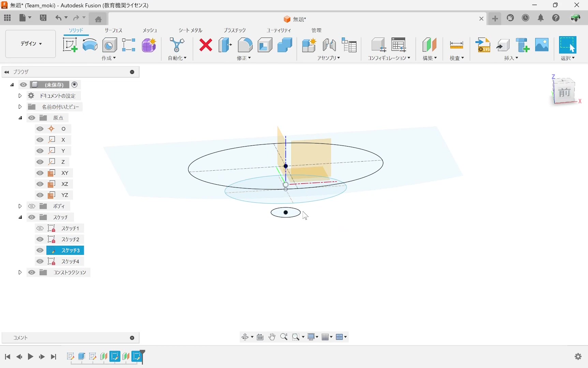Select the Fillet tool icon

click(245, 45)
